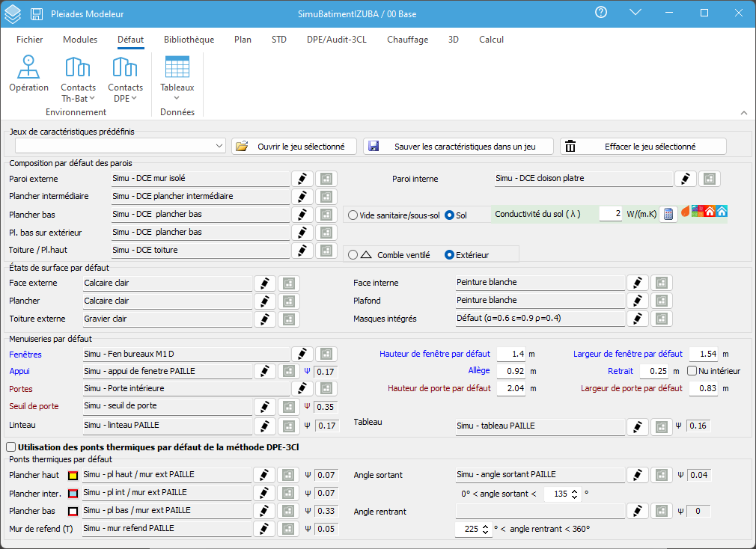Click the Plancher bas white color swatch
The height and width of the screenshot is (549, 756).
coord(73,512)
